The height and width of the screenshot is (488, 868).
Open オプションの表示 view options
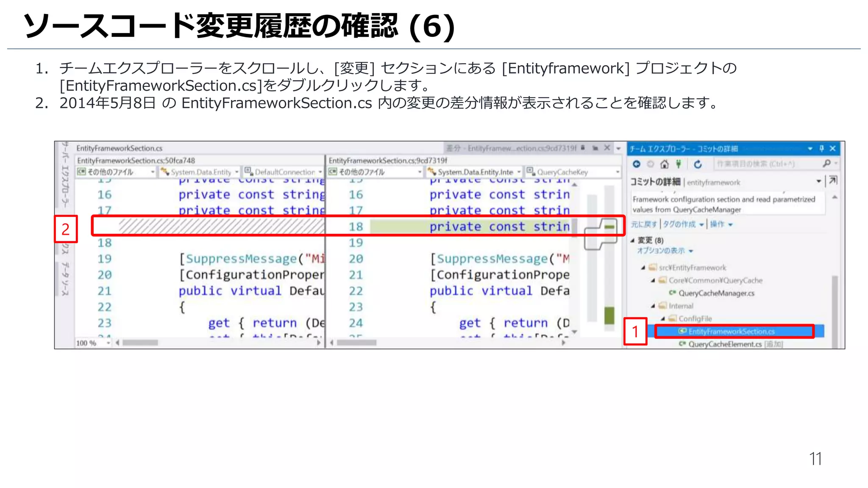(665, 251)
